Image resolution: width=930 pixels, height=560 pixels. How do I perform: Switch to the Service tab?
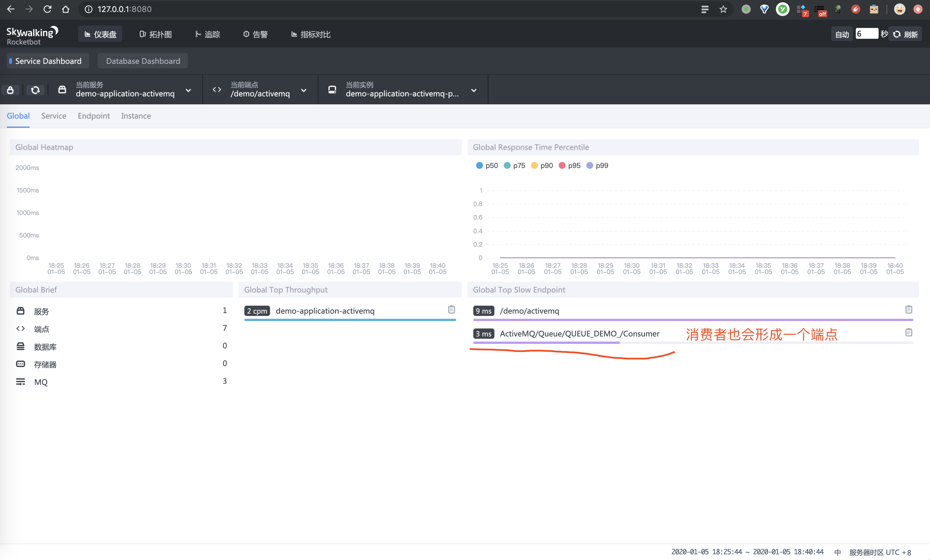pyautogui.click(x=53, y=115)
